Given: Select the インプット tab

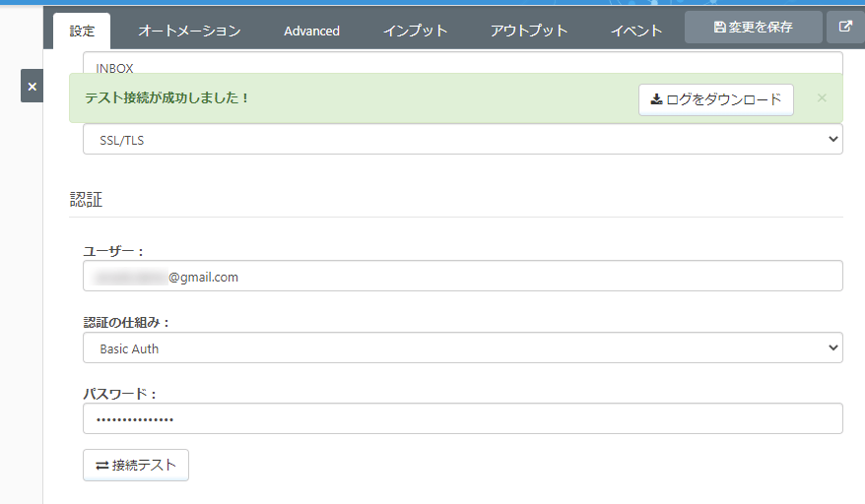Looking at the screenshot, I should pos(415,31).
